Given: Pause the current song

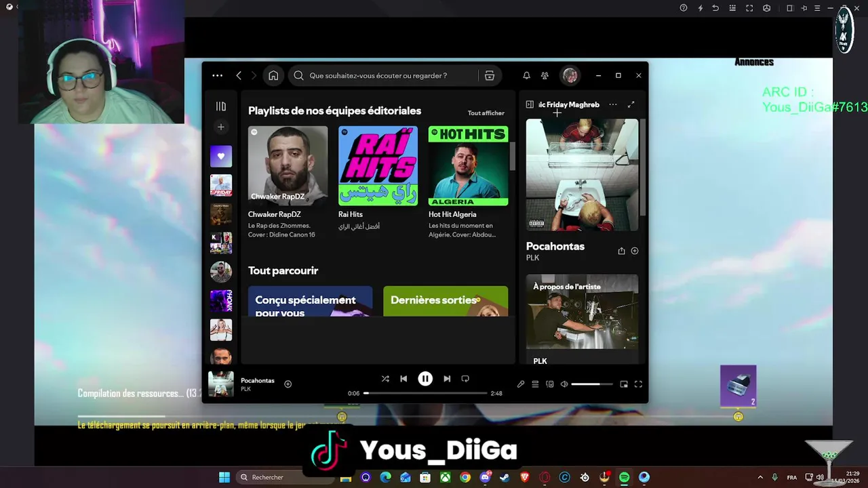Looking at the screenshot, I should click(425, 379).
